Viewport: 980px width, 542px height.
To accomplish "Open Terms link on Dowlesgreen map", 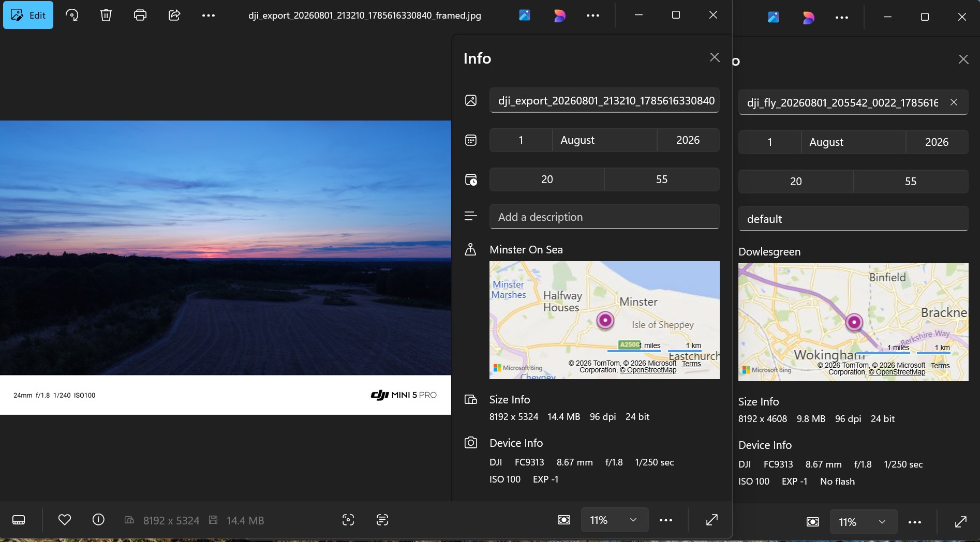I will click(x=940, y=366).
